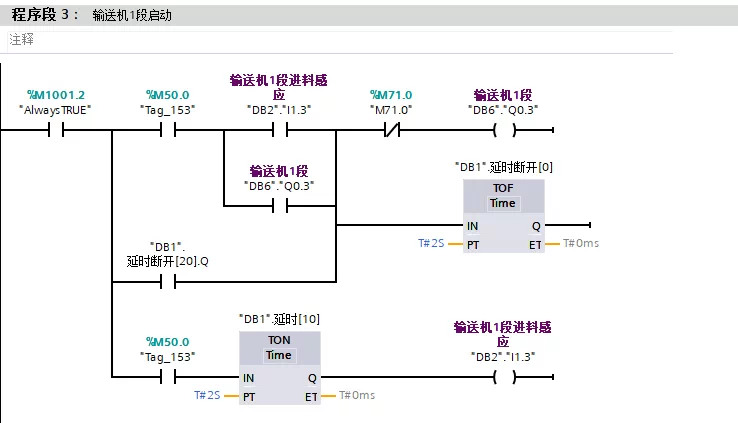
Task: Click the TON timer ET output T#0ms
Action: pyautogui.click(x=357, y=395)
